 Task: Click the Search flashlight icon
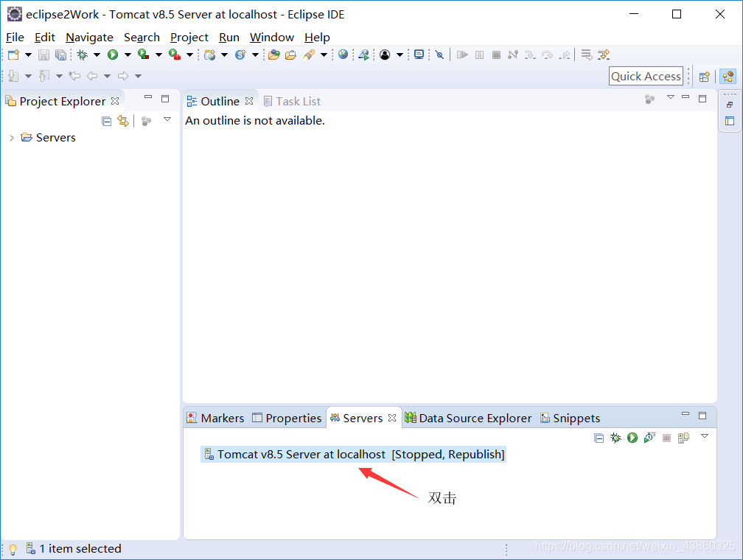[309, 55]
